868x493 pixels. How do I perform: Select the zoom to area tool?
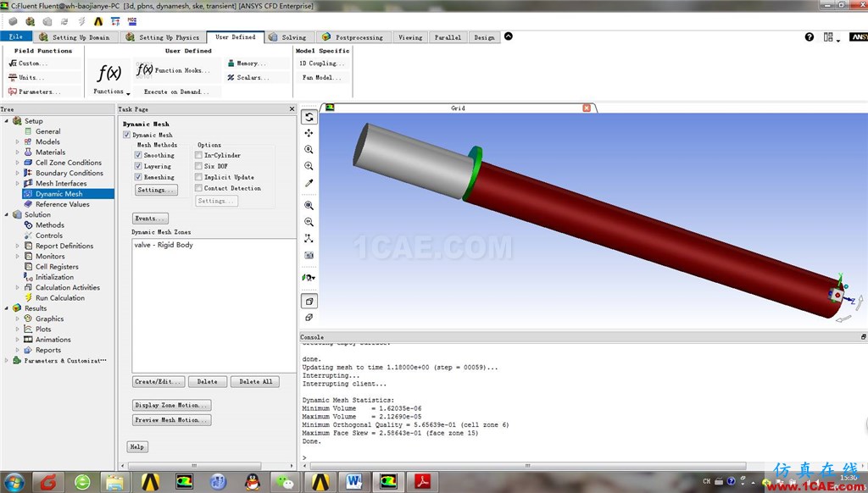(x=309, y=166)
